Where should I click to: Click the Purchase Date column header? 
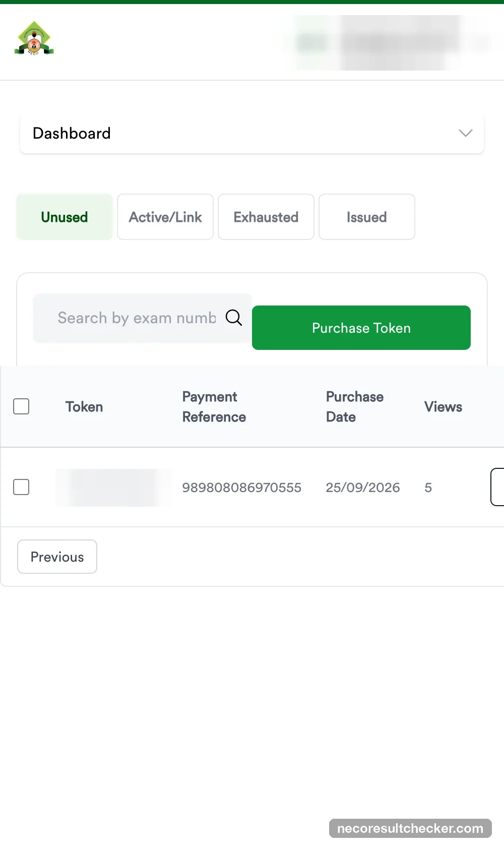pos(355,407)
